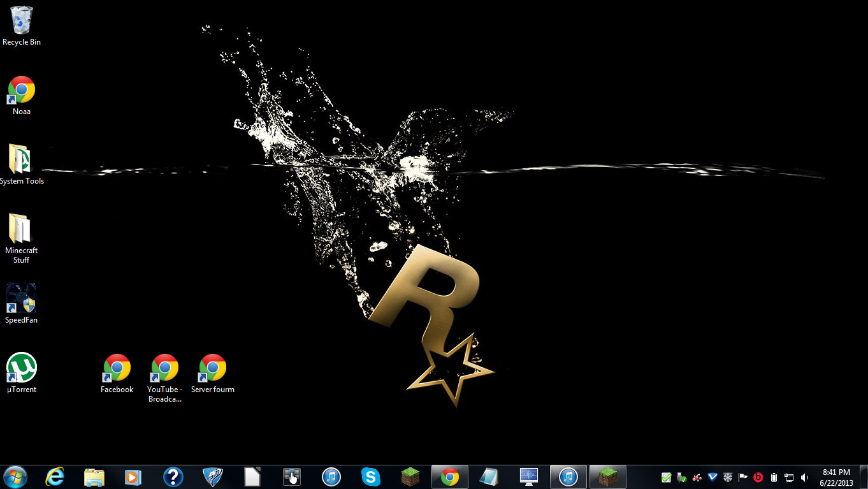Screen dimensions: 868x489
Task: Select the SpeedFan desktop shortcut
Action: pos(21,303)
